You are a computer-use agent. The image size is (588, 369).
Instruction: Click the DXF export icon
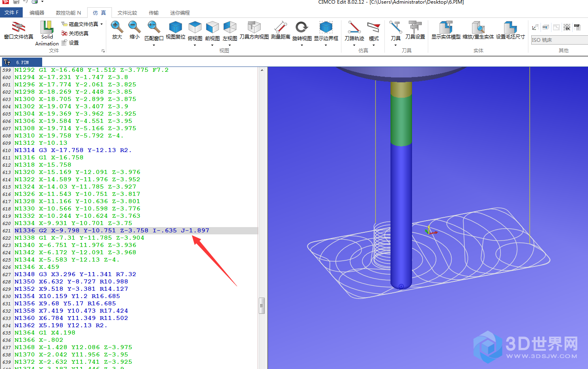577,27
